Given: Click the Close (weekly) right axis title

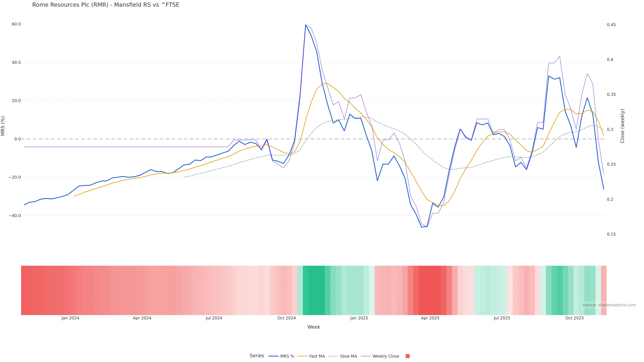Looking at the screenshot, I should (623, 126).
